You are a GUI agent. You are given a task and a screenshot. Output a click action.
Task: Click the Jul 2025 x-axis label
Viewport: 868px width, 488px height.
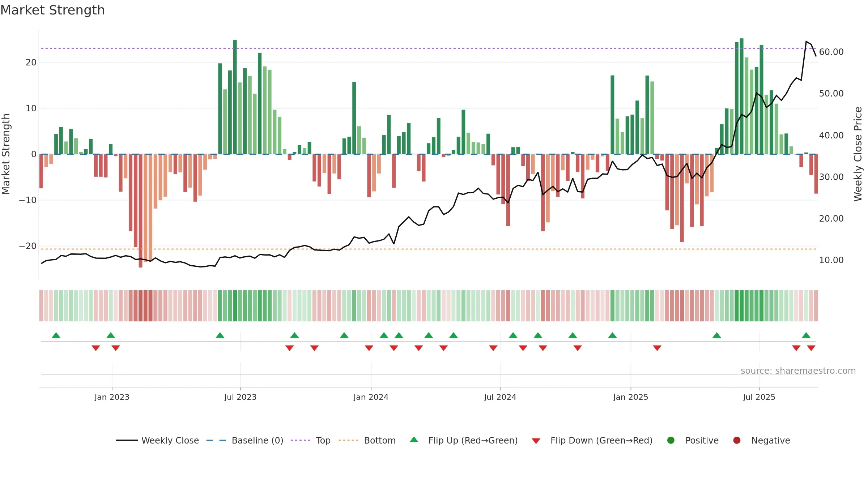click(759, 397)
